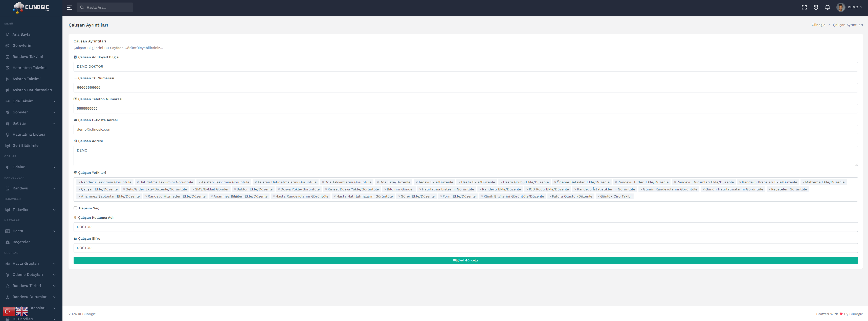
Task: Open Randevu Takvimi from the sidebar
Action: (x=28, y=57)
